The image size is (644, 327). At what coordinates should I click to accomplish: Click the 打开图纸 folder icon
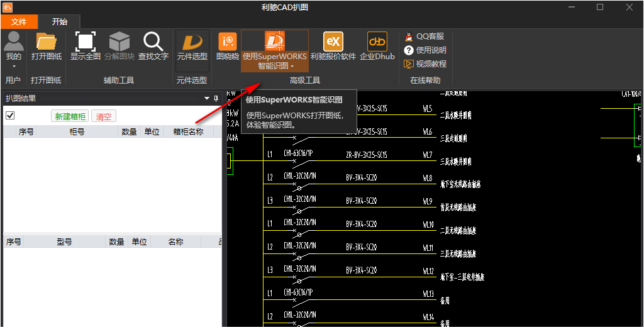point(47,41)
